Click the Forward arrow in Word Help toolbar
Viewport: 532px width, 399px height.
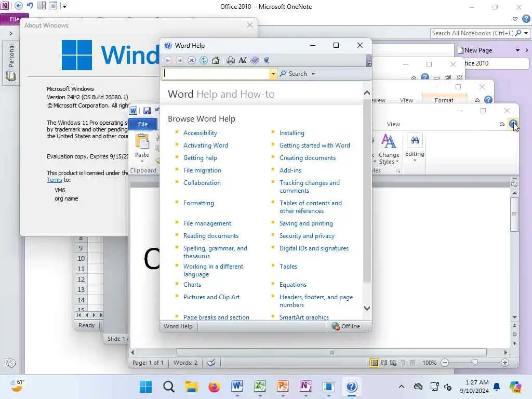[x=179, y=60]
